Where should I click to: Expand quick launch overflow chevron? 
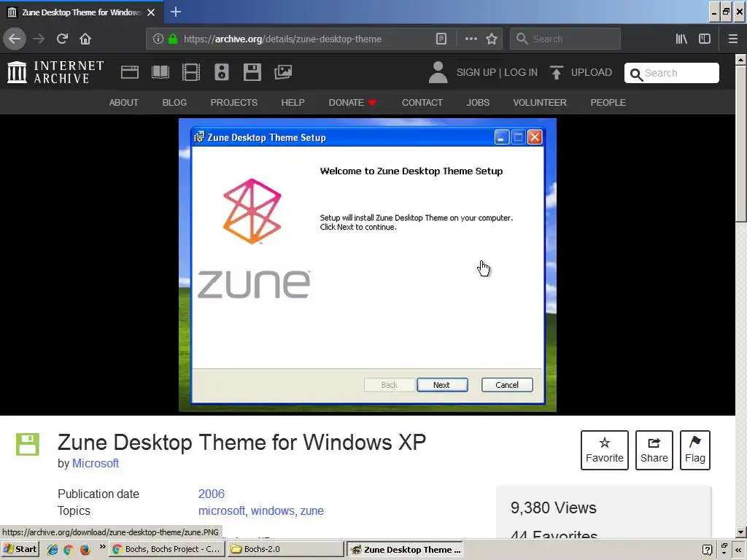coord(102,547)
